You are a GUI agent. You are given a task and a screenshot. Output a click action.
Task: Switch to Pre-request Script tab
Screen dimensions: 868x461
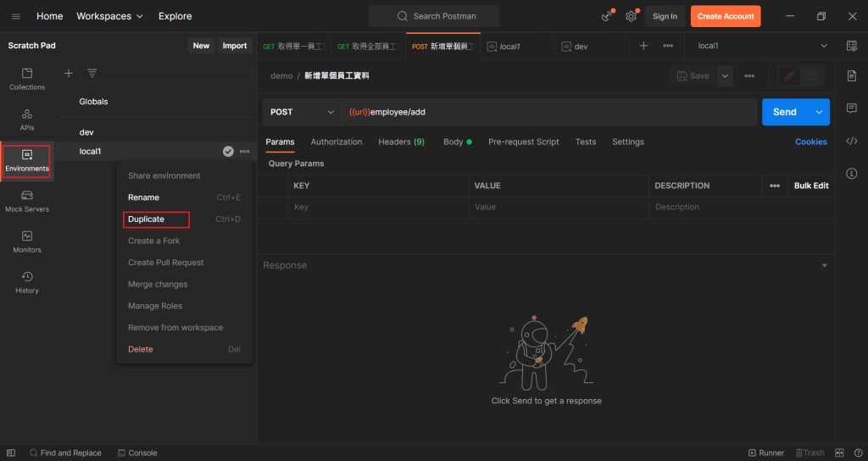(x=524, y=142)
